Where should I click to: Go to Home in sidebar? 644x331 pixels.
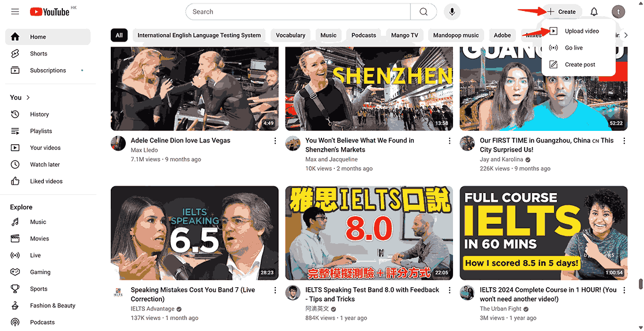[x=48, y=37]
